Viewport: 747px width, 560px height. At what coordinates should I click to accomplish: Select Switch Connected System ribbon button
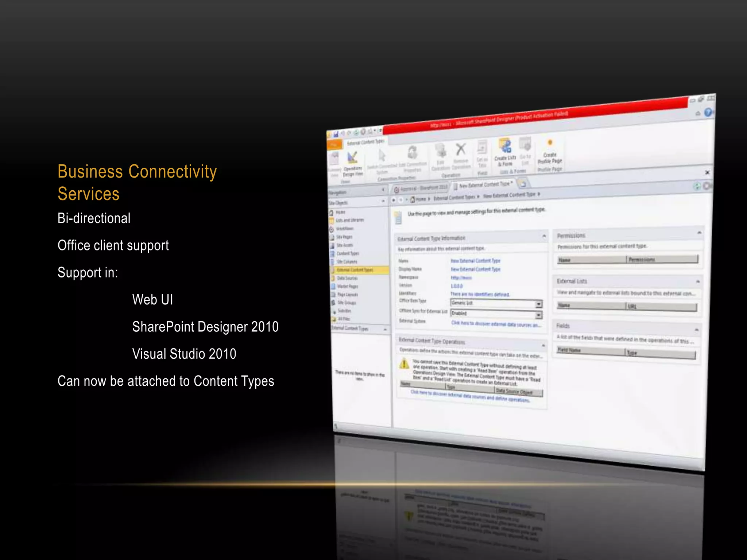(382, 162)
